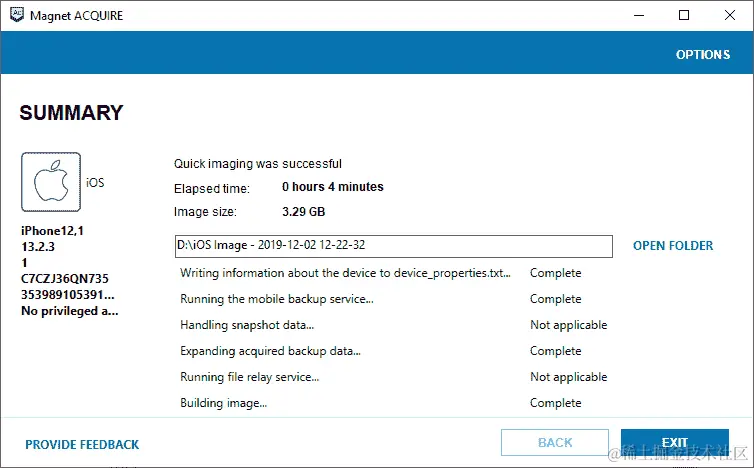Click 'Not applicable' status for snapshot data
This screenshot has height=468, width=754.
tap(568, 325)
